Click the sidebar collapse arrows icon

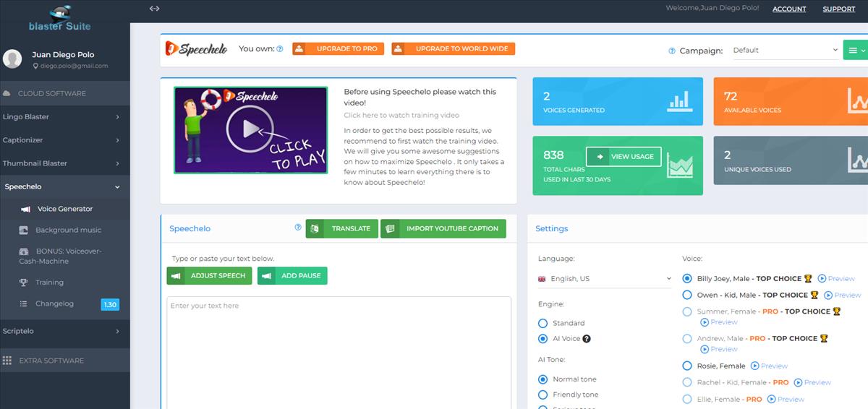[154, 9]
